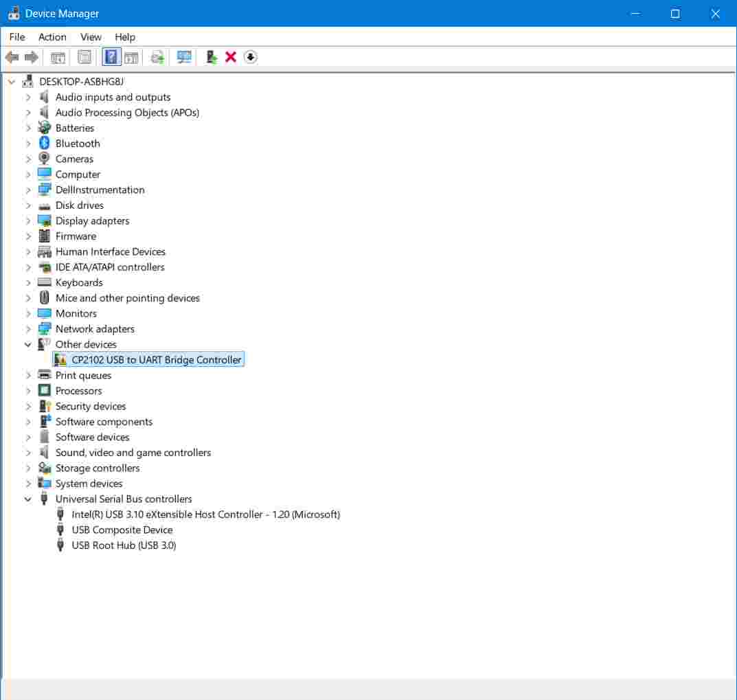Click the Bluetooth category icon
Screen dimensions: 737x700
[x=44, y=143]
